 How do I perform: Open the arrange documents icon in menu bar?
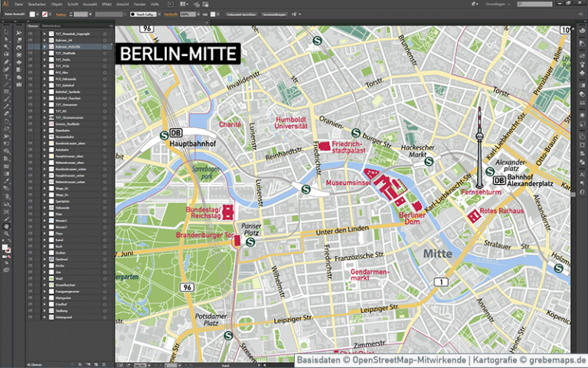[184, 4]
